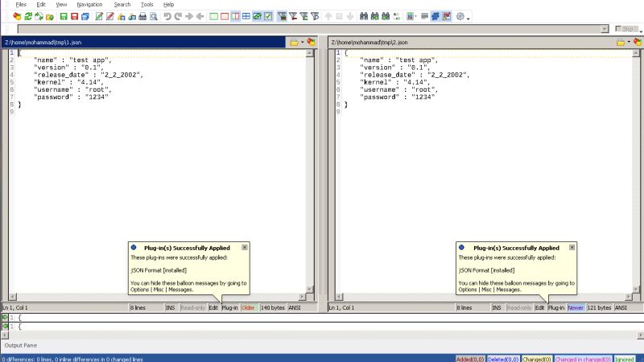The height and width of the screenshot is (362, 644).
Task: Open the Edit menu
Action: 41,5
